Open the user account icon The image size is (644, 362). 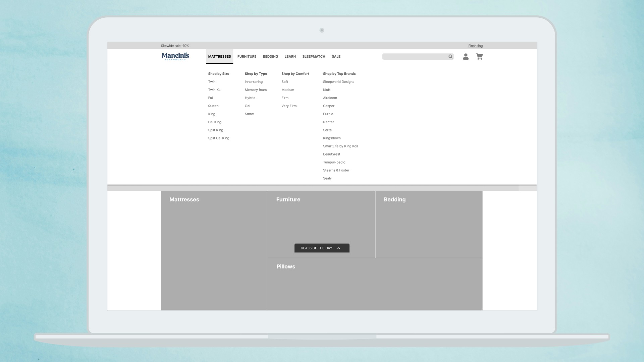pyautogui.click(x=466, y=57)
